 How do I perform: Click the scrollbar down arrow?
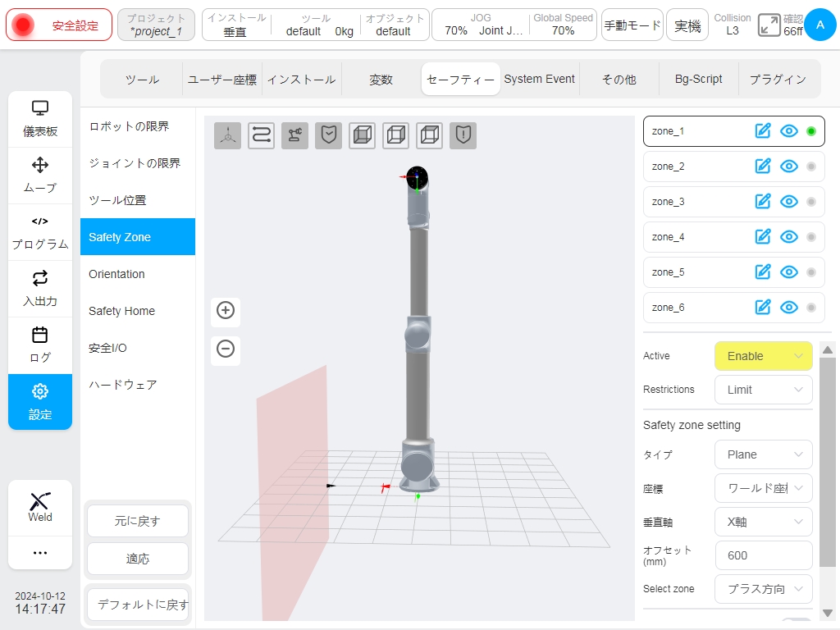click(x=828, y=612)
